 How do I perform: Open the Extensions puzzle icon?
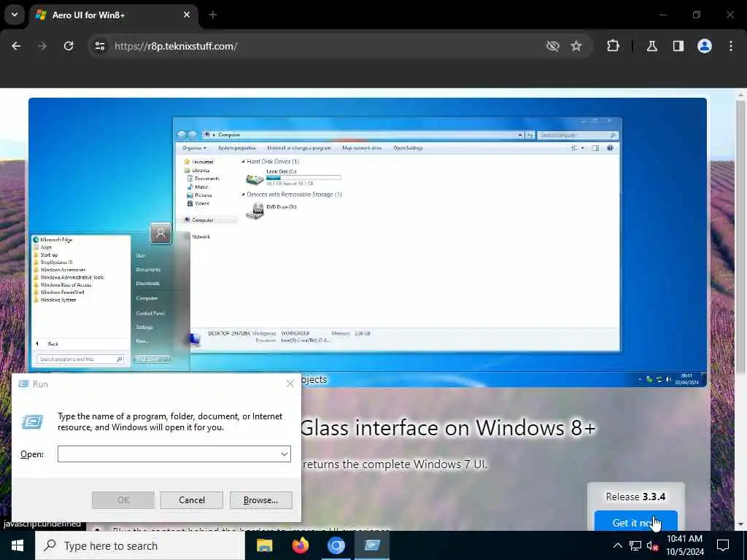[x=613, y=46]
